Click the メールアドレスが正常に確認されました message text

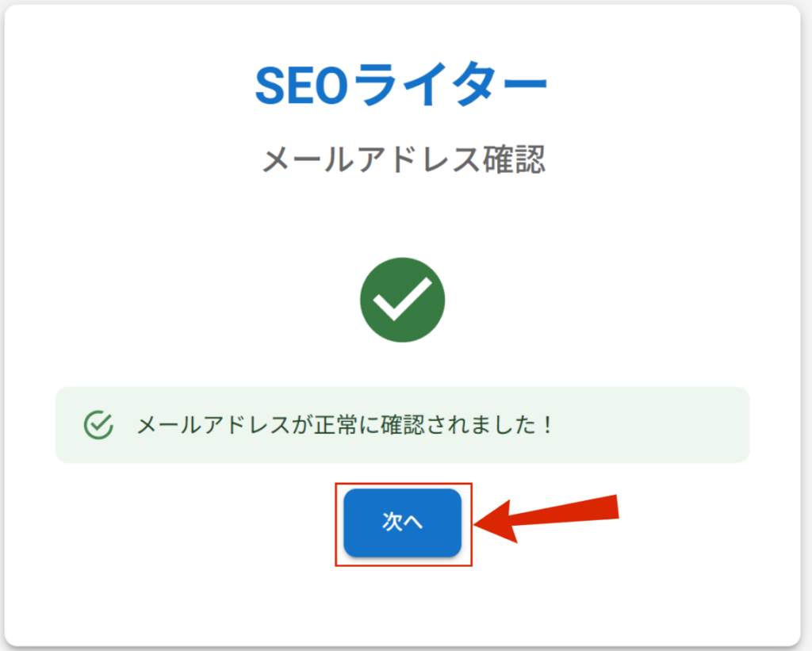(x=343, y=425)
